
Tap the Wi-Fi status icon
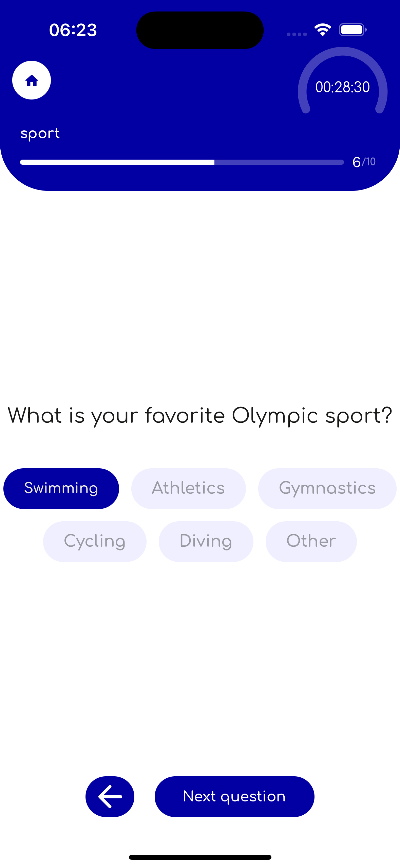tap(323, 30)
